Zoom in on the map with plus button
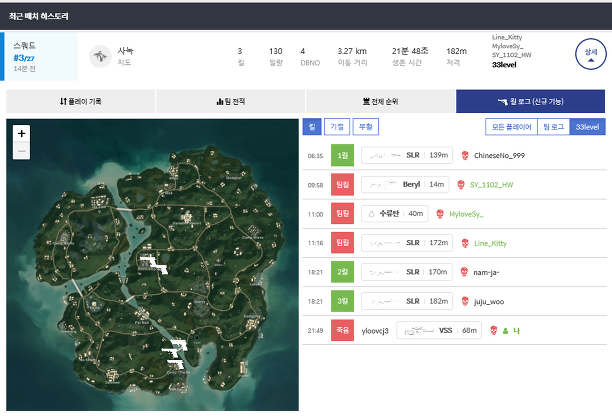612x416 pixels. (22, 133)
